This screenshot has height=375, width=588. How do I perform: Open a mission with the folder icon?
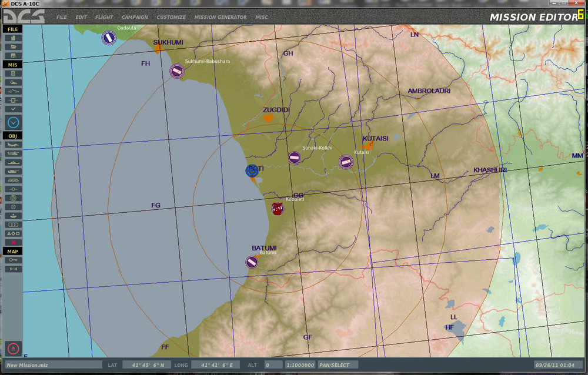[13, 46]
